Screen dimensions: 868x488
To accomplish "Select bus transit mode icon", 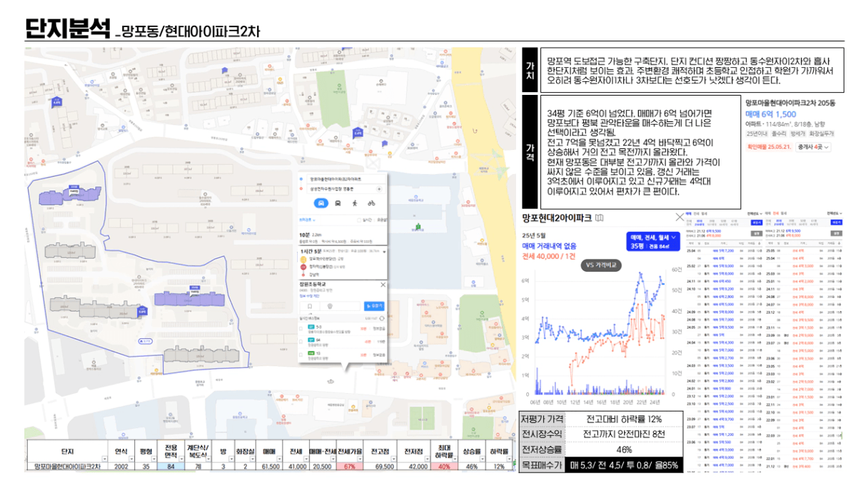I will click(x=338, y=203).
